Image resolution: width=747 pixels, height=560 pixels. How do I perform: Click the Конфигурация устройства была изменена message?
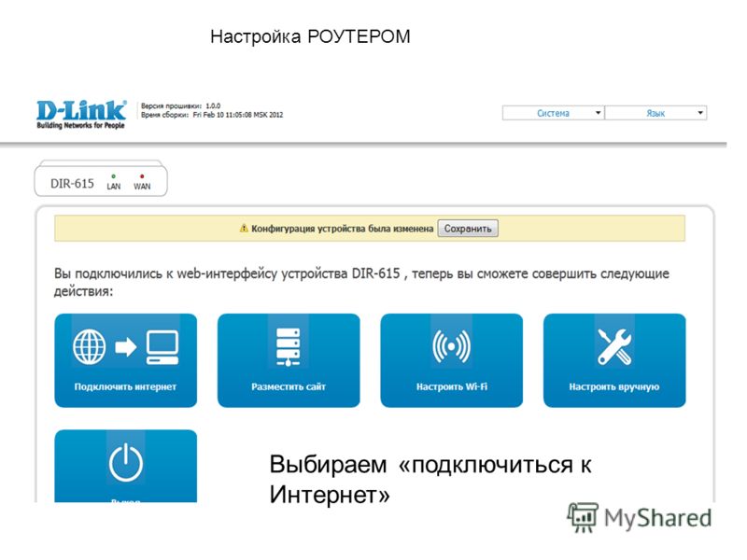[x=342, y=229]
